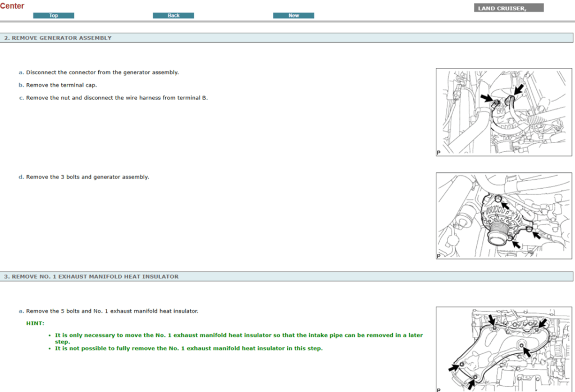The width and height of the screenshot is (575, 392).
Task: Click the red Center heading
Action: [x=12, y=6]
